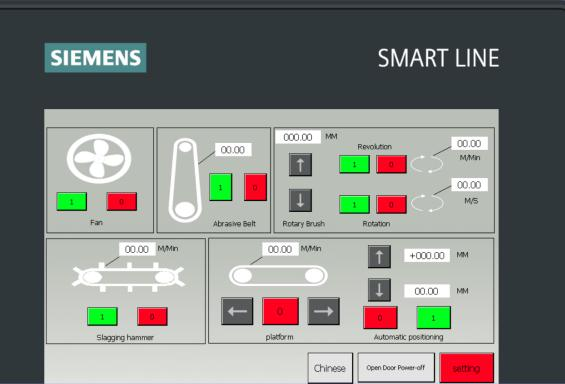Click the fan icon
The height and width of the screenshot is (384, 565).
point(99,158)
